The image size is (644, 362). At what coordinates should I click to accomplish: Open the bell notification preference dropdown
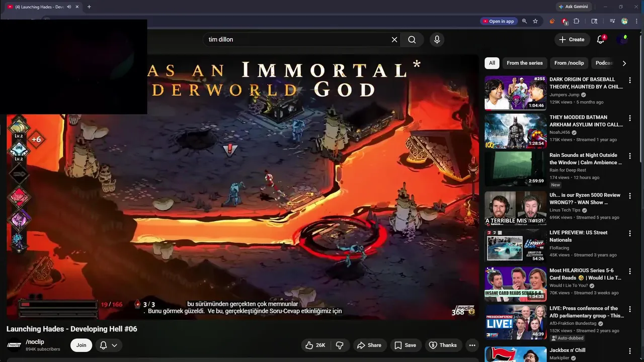[109, 345]
